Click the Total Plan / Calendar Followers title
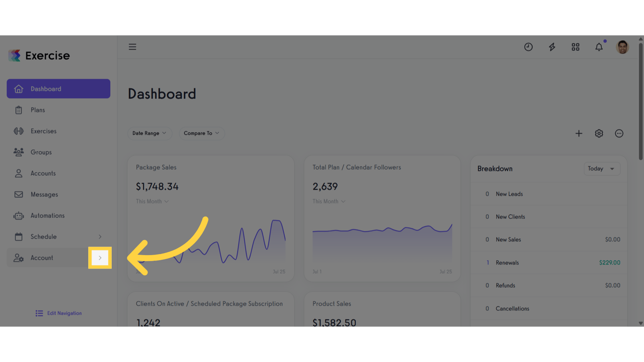This screenshot has width=644, height=362. [357, 167]
